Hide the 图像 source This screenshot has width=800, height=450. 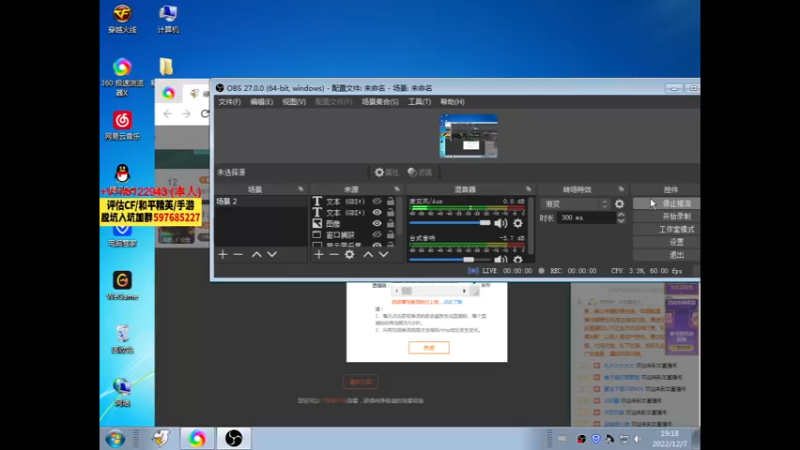[x=377, y=223]
